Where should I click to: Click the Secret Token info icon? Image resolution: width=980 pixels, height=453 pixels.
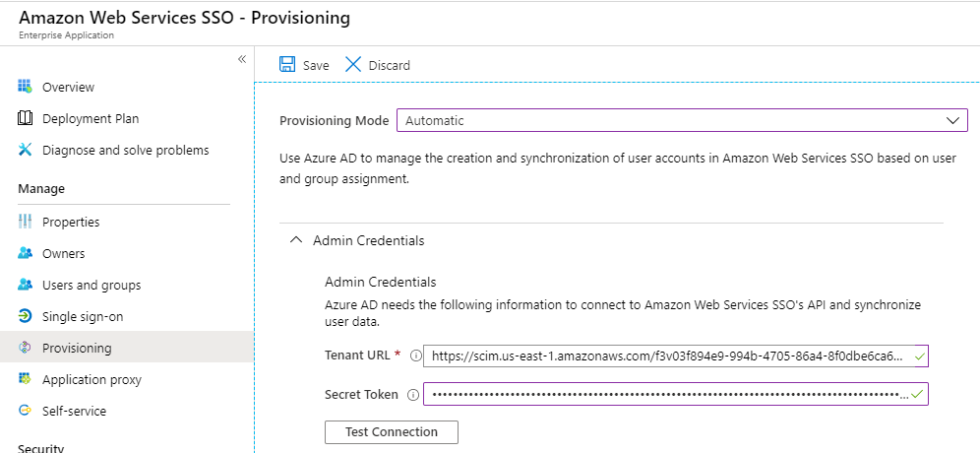[412, 395]
